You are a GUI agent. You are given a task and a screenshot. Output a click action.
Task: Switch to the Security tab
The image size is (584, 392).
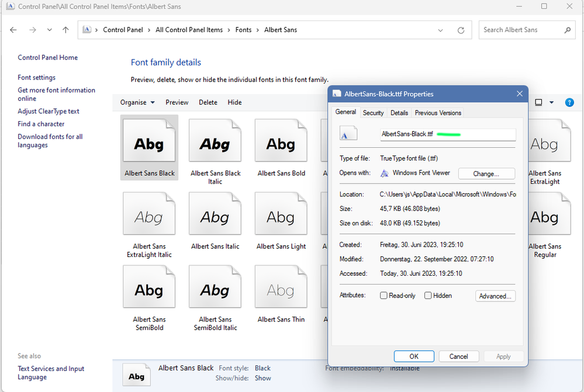[x=373, y=113]
